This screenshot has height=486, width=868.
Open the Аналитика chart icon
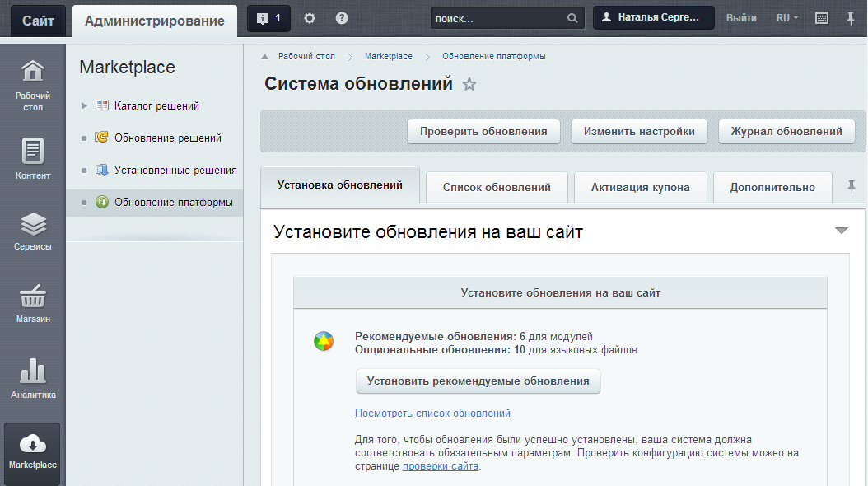click(32, 378)
